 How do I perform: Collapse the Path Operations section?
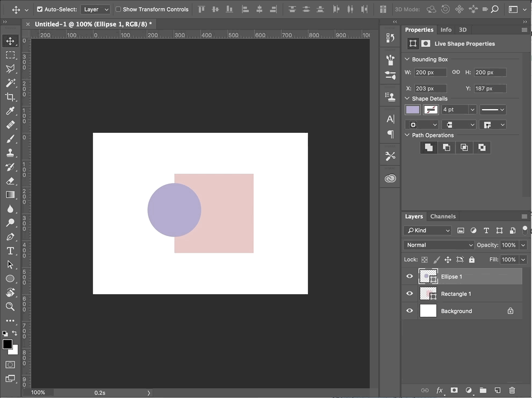pos(407,135)
